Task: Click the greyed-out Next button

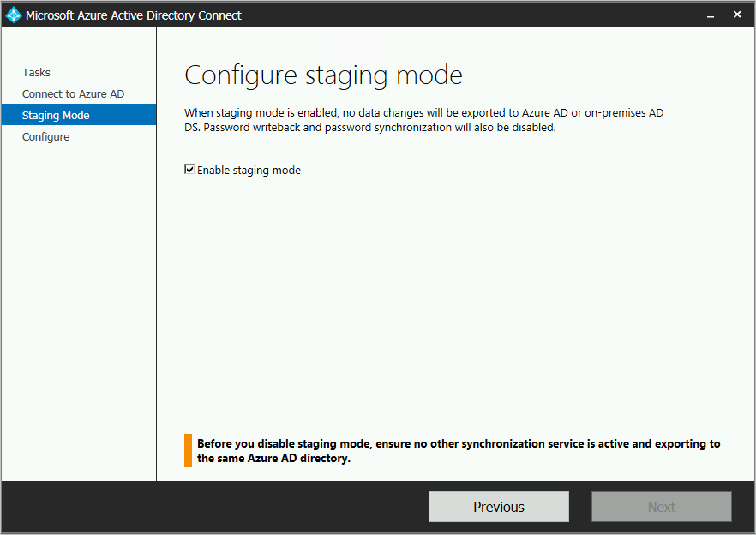Action: tap(662, 507)
